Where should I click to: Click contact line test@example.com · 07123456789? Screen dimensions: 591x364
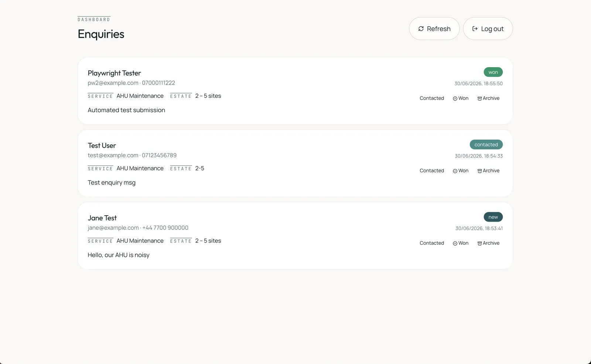pyautogui.click(x=132, y=155)
